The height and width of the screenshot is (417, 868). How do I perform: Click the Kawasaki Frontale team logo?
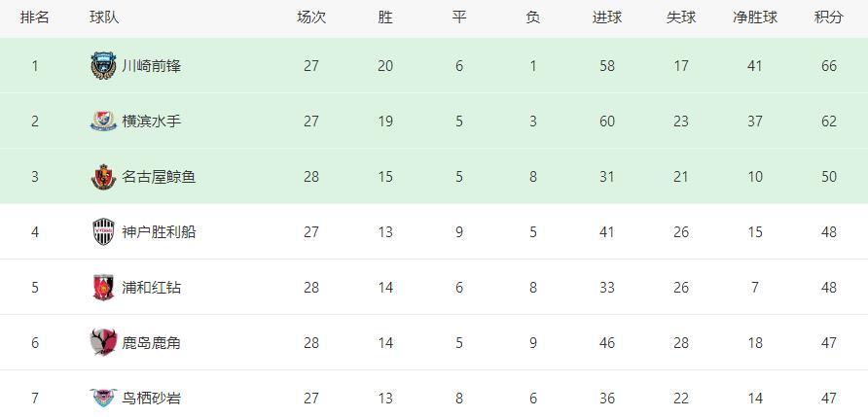click(x=103, y=66)
